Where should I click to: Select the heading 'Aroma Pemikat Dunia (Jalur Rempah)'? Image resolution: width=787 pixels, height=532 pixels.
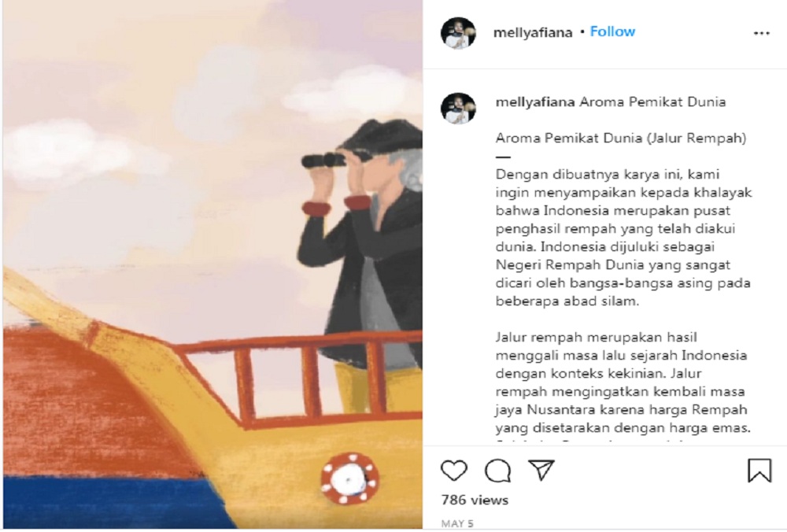pyautogui.click(x=621, y=138)
